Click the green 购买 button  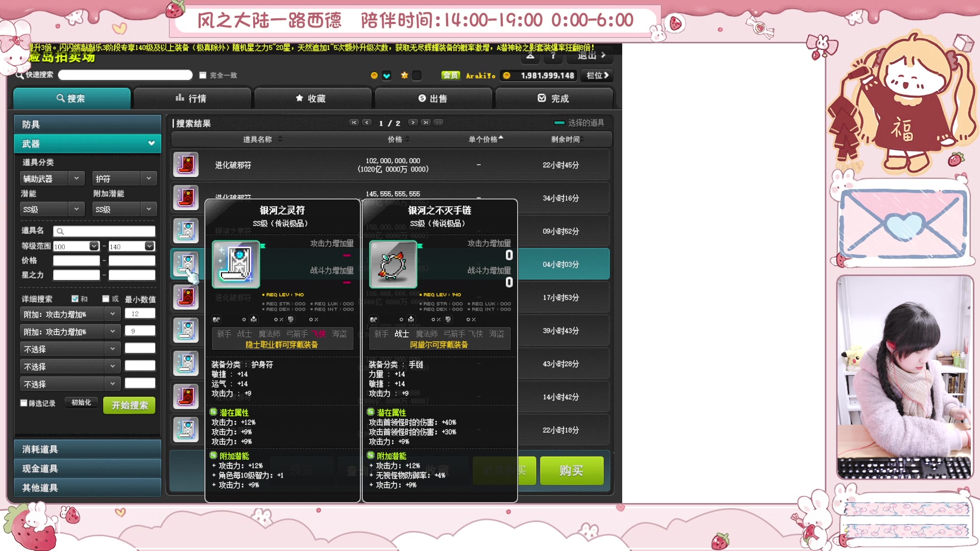(572, 470)
